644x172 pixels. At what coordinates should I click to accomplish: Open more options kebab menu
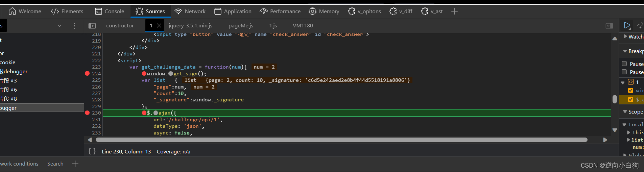[74, 26]
